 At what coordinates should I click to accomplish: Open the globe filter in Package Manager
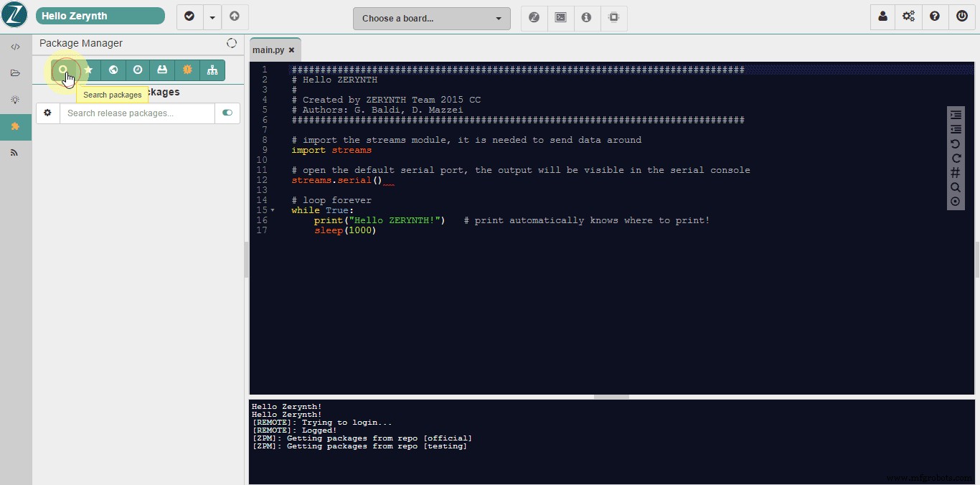tap(113, 70)
